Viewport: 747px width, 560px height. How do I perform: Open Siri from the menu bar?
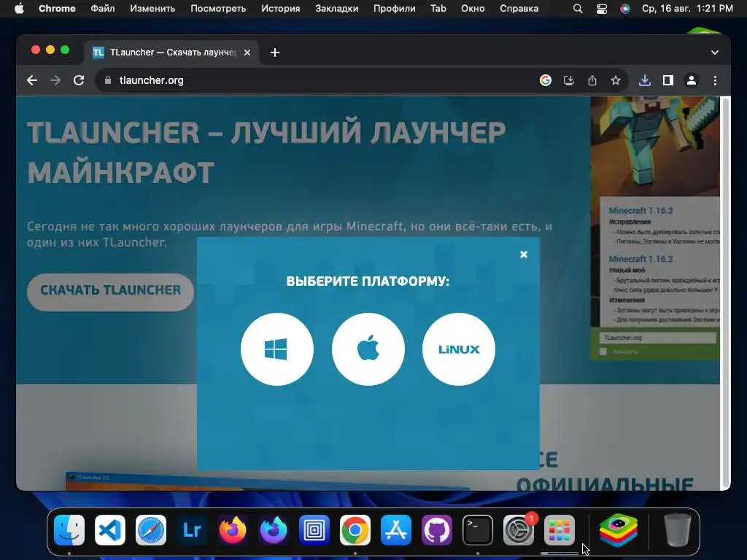point(625,9)
